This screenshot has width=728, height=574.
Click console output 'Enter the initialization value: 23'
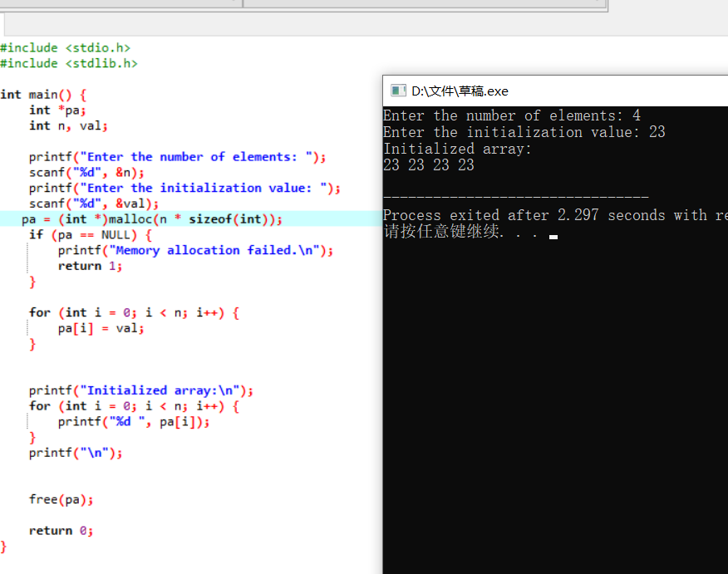[524, 132]
